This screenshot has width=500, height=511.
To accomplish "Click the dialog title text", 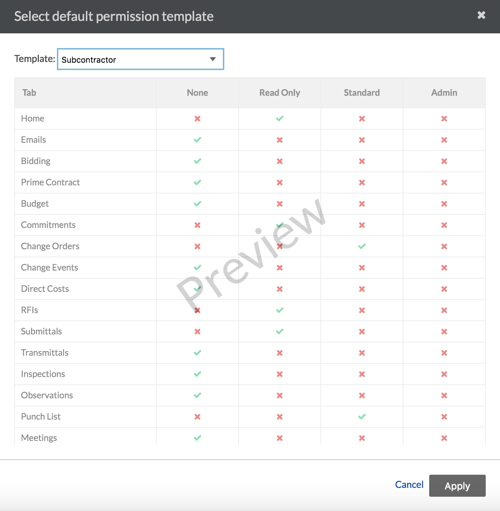I will (x=114, y=16).
